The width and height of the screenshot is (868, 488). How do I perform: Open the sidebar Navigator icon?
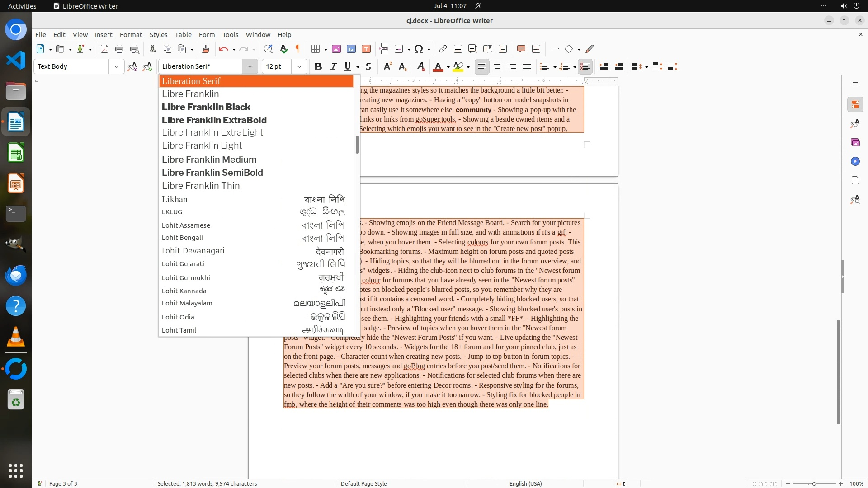[x=855, y=161]
